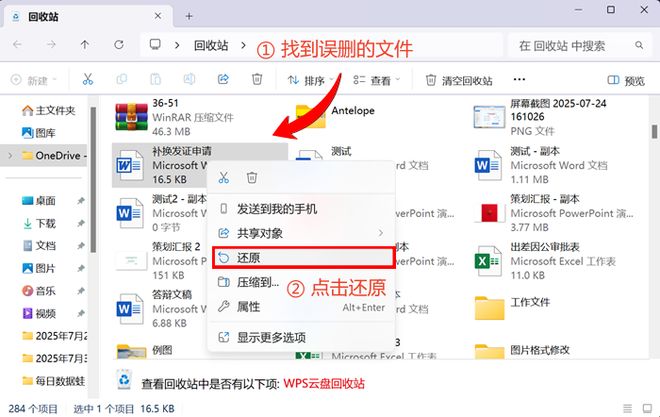Click the Paste icon in the toolbar
This screenshot has height=417, width=660.
pos(155,79)
